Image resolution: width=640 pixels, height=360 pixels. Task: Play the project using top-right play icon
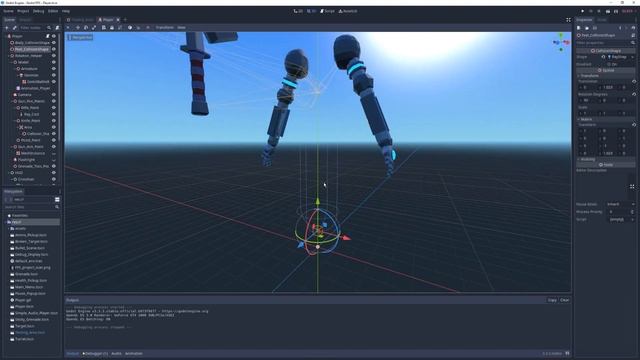pyautogui.click(x=582, y=11)
